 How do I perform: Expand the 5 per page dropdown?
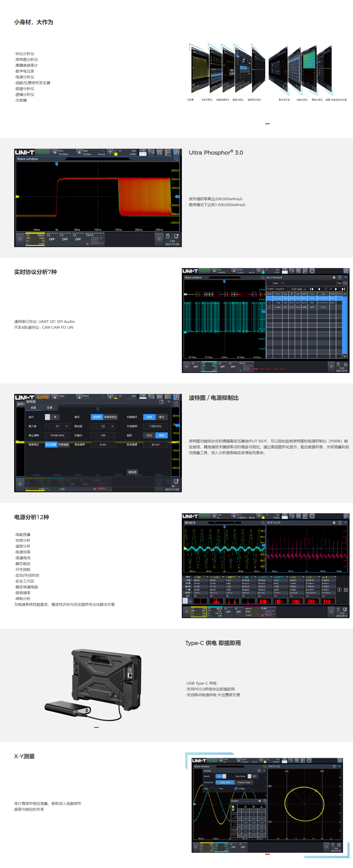(x=299, y=289)
